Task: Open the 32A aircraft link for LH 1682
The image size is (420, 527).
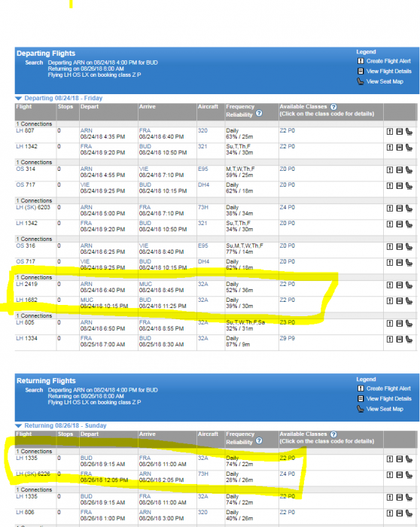Action: click(x=202, y=300)
